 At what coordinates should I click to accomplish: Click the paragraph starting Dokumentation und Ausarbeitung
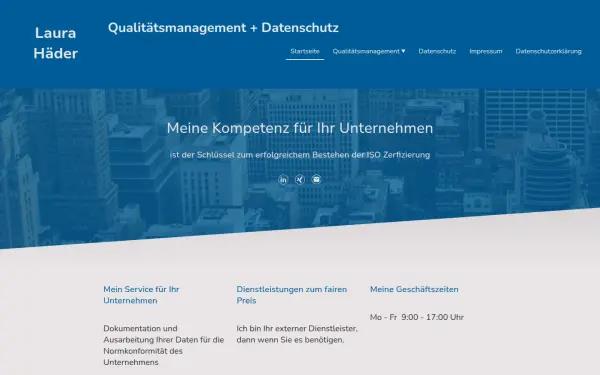coord(164,345)
